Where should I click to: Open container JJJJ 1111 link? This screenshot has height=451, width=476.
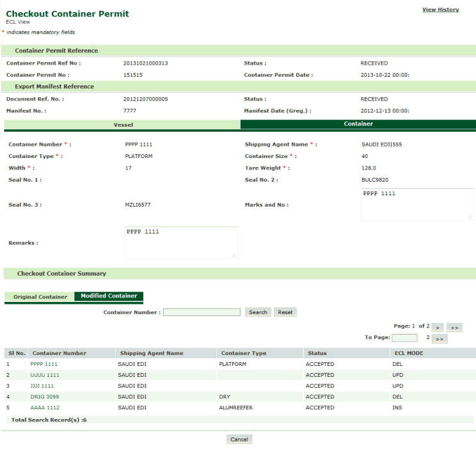43,386
